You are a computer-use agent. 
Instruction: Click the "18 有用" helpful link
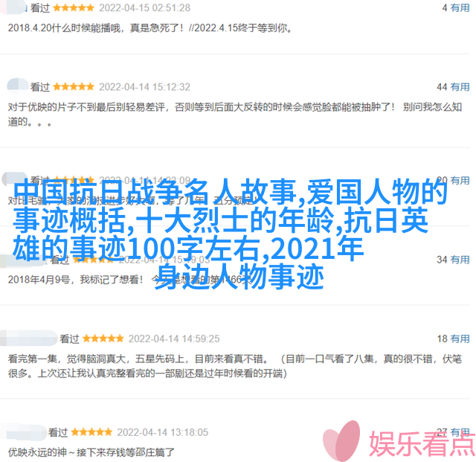pyautogui.click(x=453, y=339)
